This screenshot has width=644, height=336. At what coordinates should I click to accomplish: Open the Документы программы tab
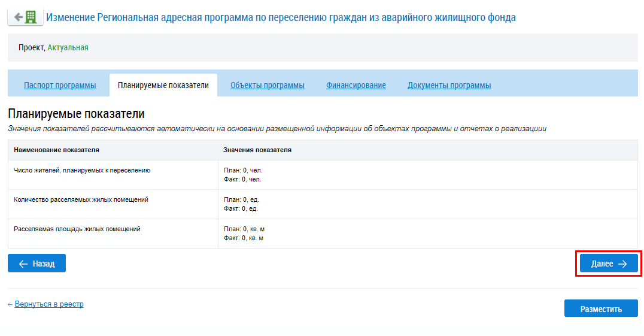449,86
